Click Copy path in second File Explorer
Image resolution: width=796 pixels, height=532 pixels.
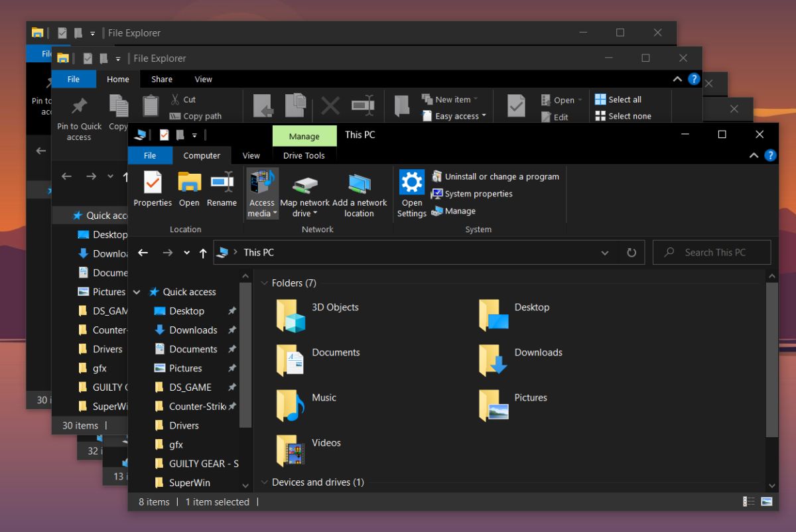196,116
